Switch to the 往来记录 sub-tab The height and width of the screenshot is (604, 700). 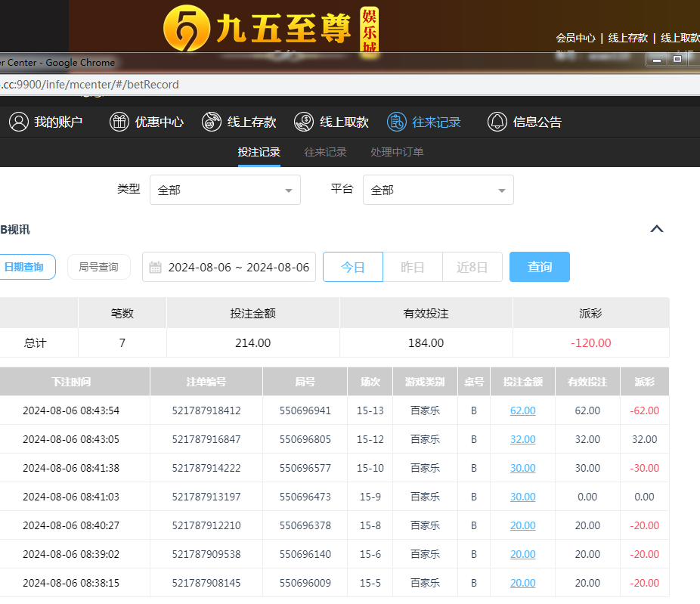[x=325, y=152]
